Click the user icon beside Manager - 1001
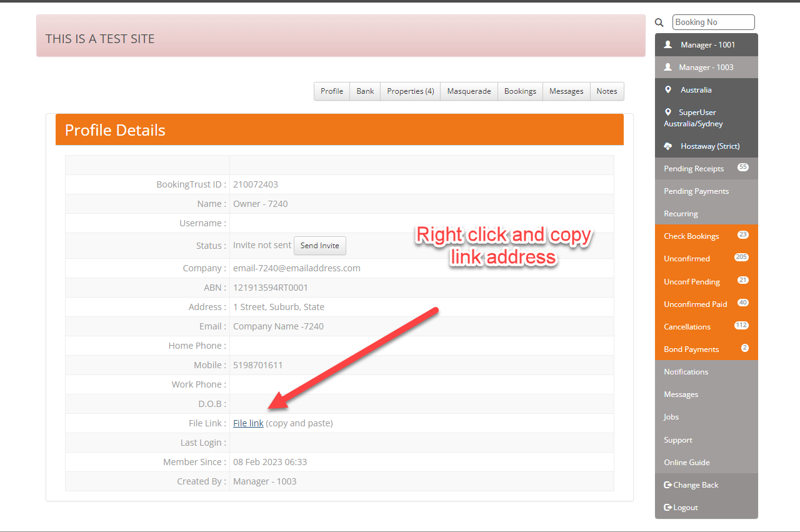The height and width of the screenshot is (532, 800). click(667, 45)
